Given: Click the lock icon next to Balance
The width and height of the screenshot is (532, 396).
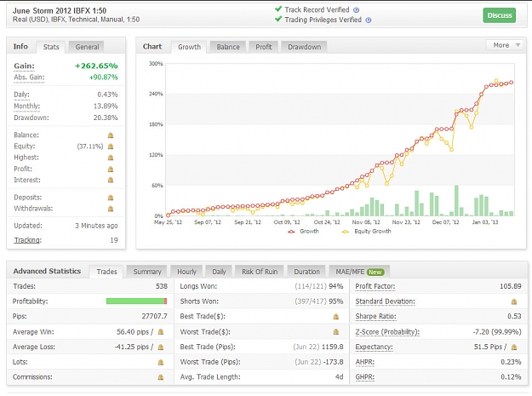Looking at the screenshot, I should tap(111, 135).
